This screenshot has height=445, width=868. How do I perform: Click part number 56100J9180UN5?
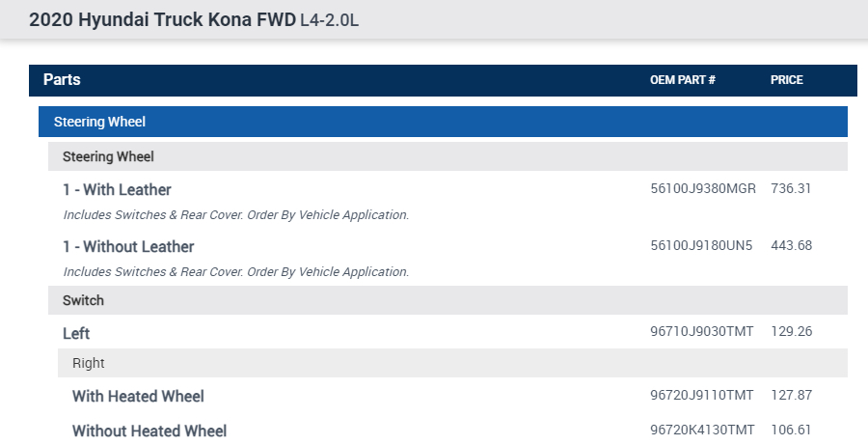pos(701,246)
